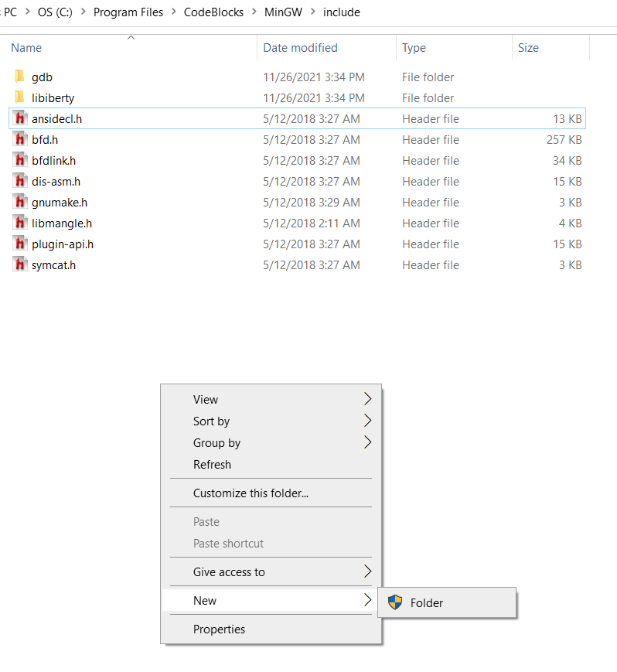This screenshot has height=672, width=617.
Task: Expand the Group by submenu arrow
Action: tap(367, 442)
